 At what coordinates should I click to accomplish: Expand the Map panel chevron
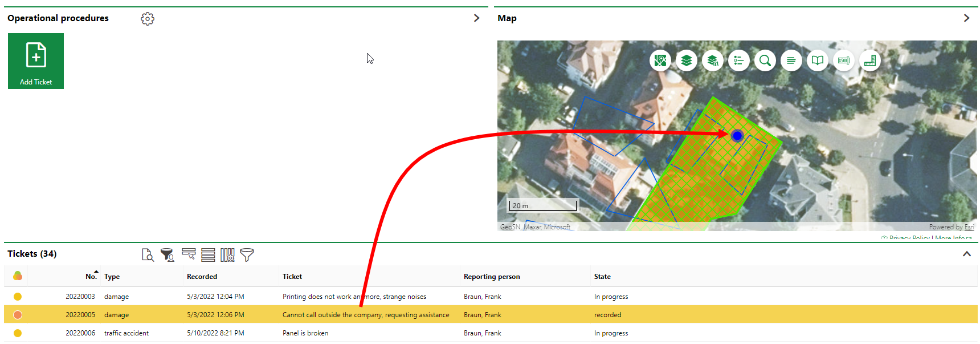tap(966, 18)
